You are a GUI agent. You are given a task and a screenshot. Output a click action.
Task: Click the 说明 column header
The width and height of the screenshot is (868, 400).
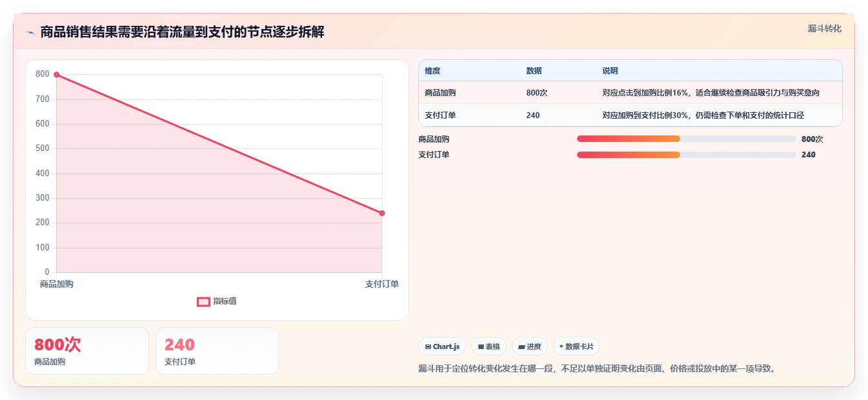pos(610,71)
